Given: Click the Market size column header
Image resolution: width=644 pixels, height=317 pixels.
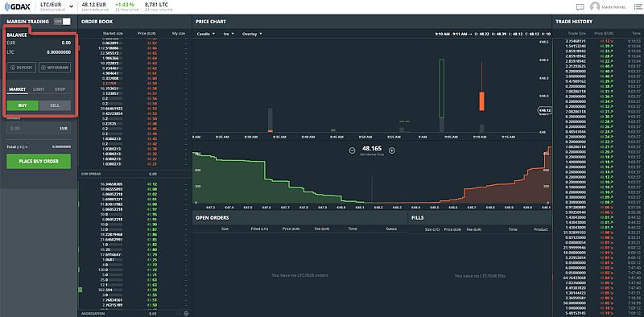Looking at the screenshot, I should pyautogui.click(x=113, y=33).
